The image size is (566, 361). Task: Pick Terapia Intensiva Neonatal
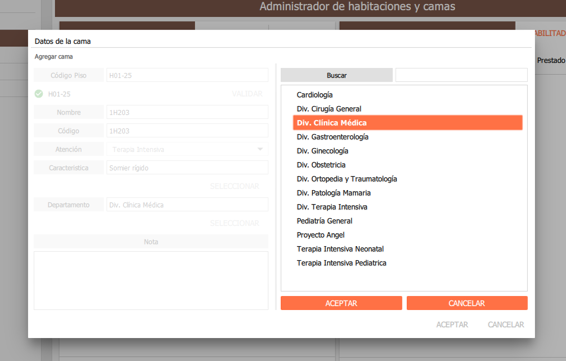[340, 249]
